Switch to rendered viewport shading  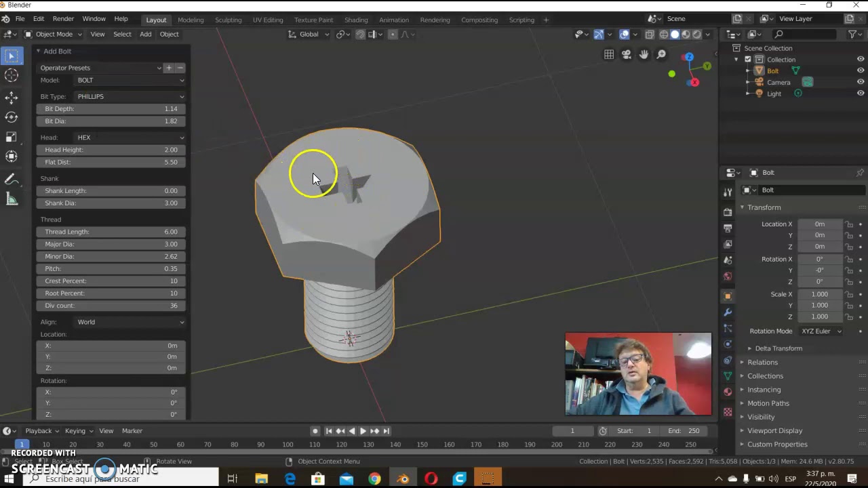click(696, 35)
